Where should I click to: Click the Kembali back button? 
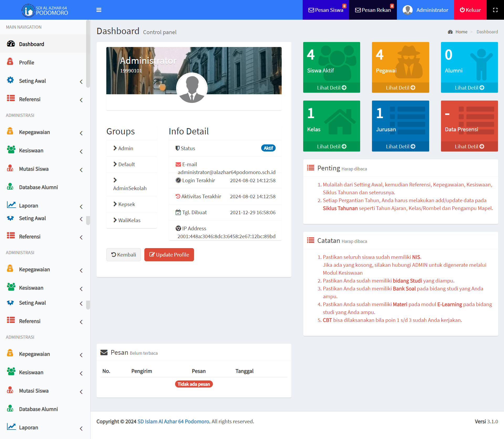point(124,255)
